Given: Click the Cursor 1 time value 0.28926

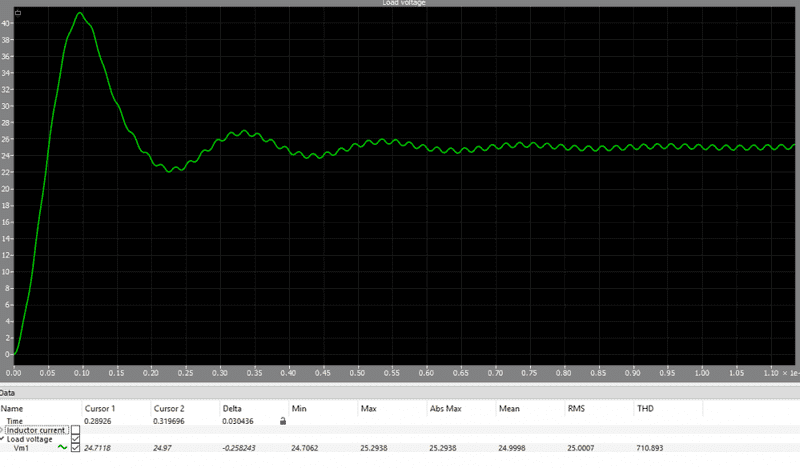Looking at the screenshot, I should point(101,422).
